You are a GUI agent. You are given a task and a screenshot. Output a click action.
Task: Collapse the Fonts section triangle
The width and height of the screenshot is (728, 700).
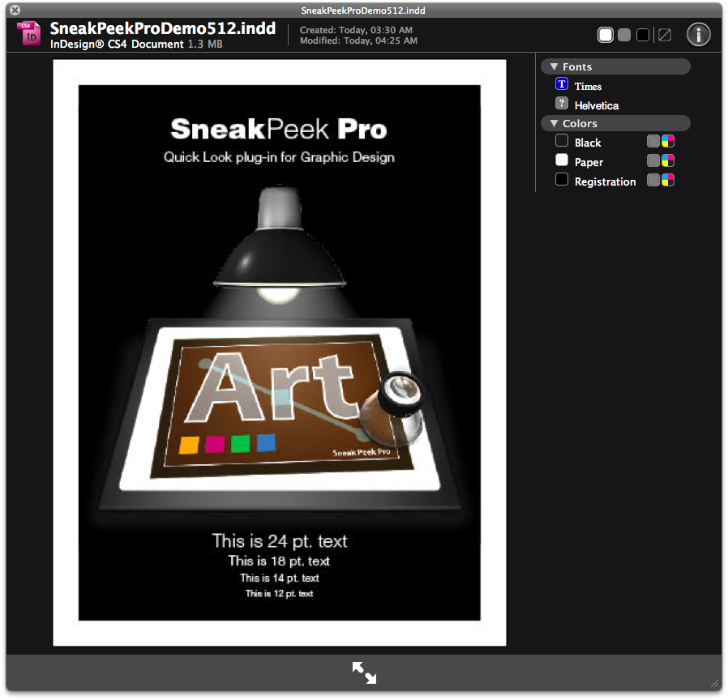pos(554,66)
